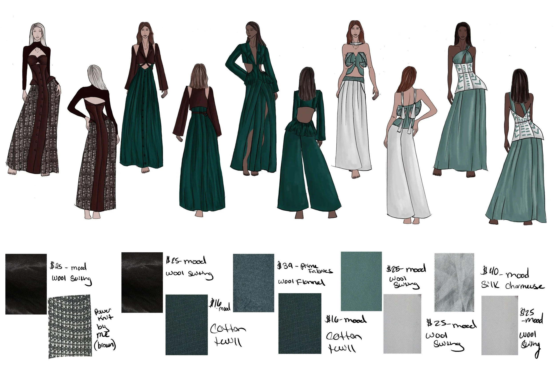Image resolution: width=555 pixels, height=392 pixels.
Task: Click the second dark wool suiting swatch
Action: click(143, 285)
